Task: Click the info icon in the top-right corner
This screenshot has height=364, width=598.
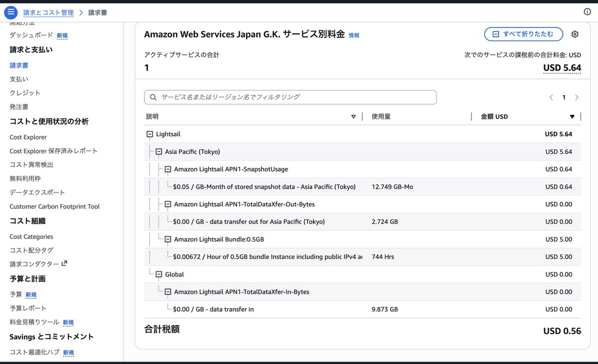Action: pyautogui.click(x=588, y=12)
